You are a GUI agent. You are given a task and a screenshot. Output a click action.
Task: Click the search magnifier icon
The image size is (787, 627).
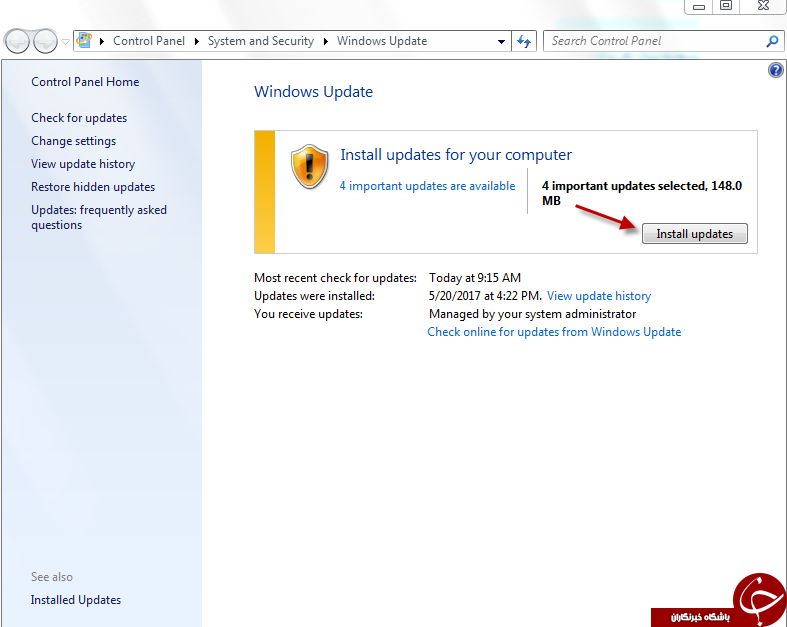(x=772, y=41)
